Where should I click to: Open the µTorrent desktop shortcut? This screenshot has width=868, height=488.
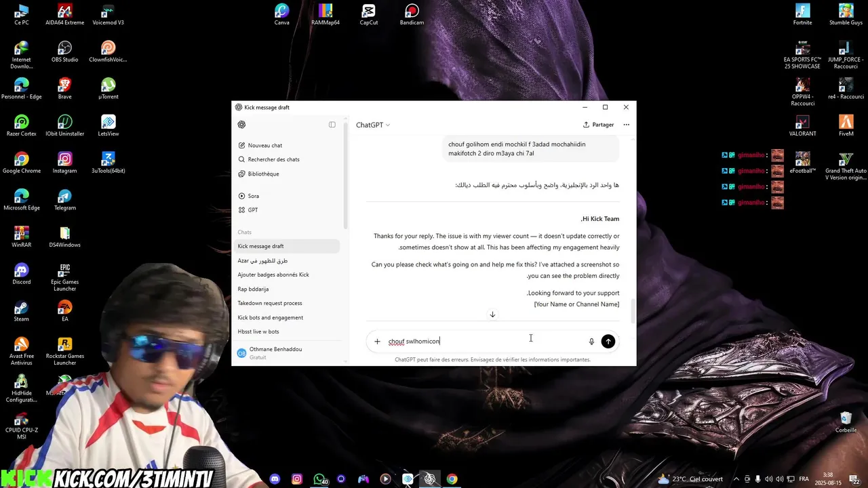click(108, 89)
